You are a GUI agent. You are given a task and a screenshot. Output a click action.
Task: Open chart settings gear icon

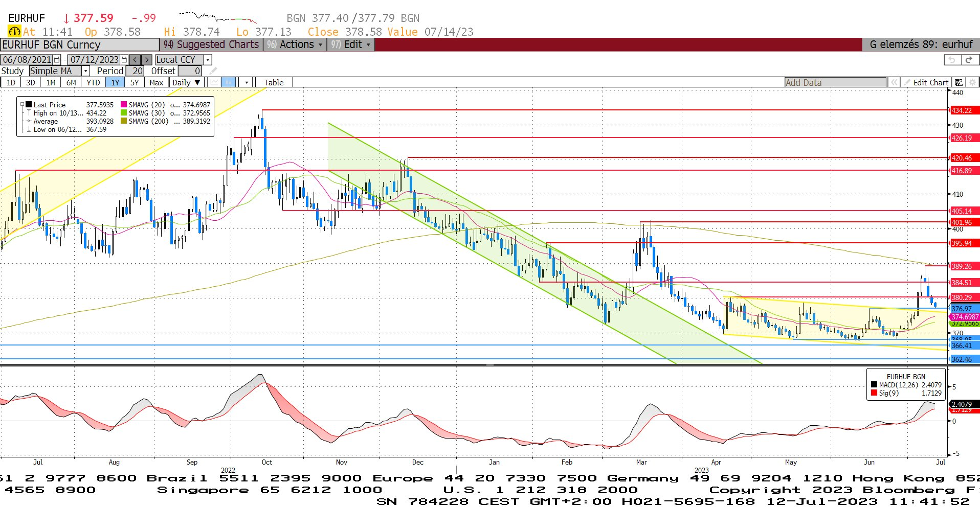pos(972,82)
